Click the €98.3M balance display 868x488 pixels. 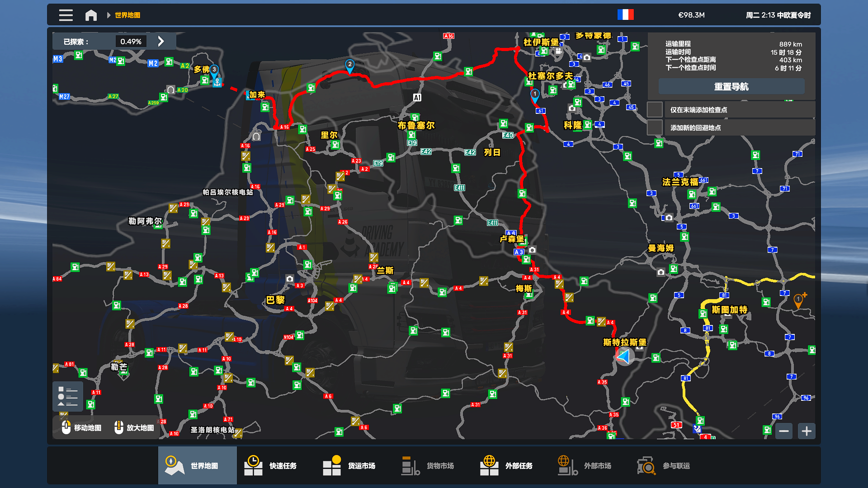(692, 15)
